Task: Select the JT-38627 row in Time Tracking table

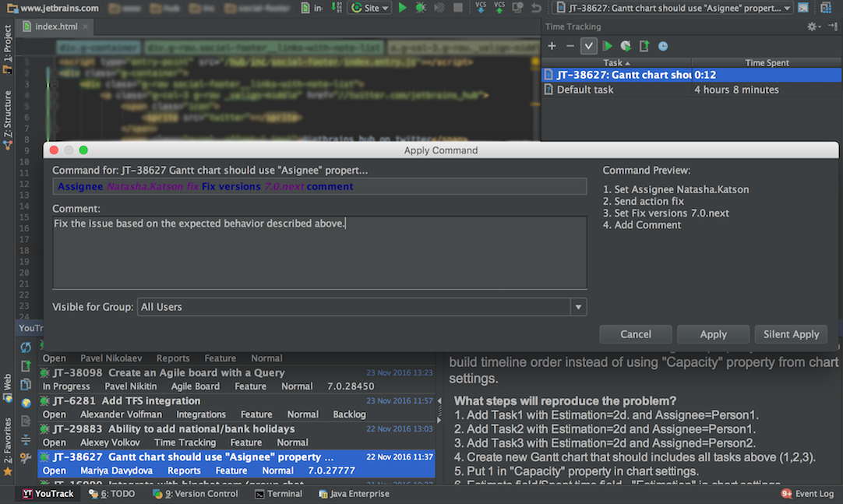Action: coord(691,75)
